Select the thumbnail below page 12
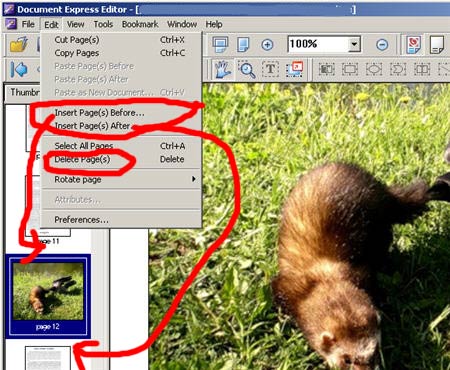The width and height of the screenshot is (450, 370). pos(48,358)
